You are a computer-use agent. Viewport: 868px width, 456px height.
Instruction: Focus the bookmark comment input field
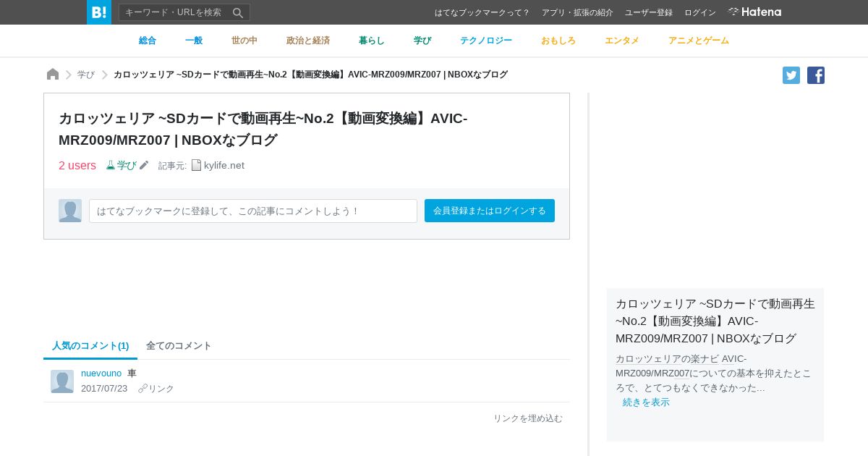[253, 211]
